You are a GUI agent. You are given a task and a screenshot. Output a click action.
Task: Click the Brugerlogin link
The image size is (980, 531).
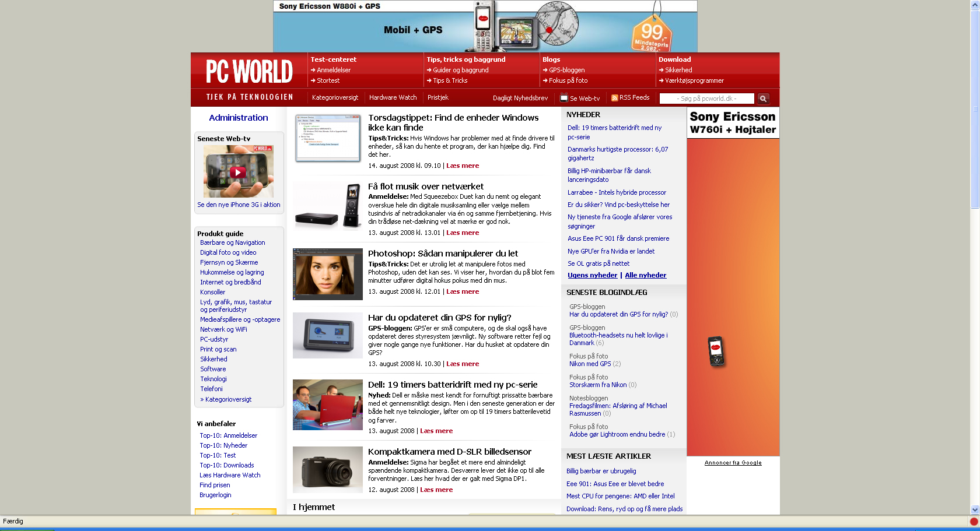point(215,495)
